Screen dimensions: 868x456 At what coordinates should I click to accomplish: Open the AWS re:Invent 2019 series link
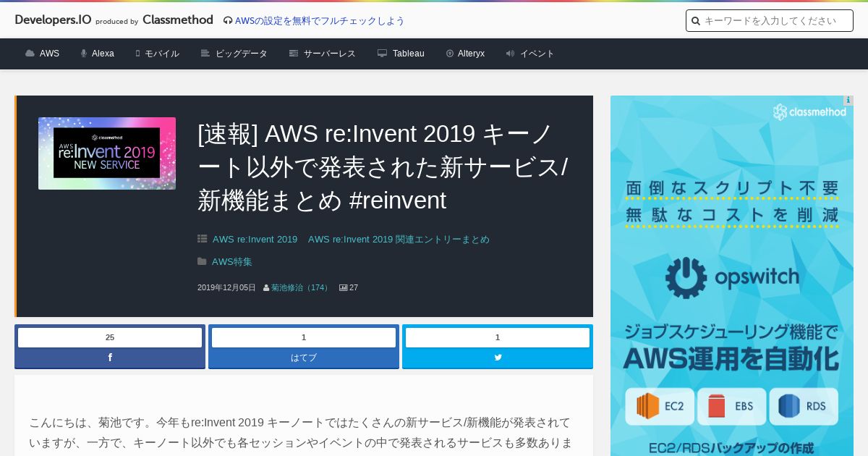click(x=255, y=240)
